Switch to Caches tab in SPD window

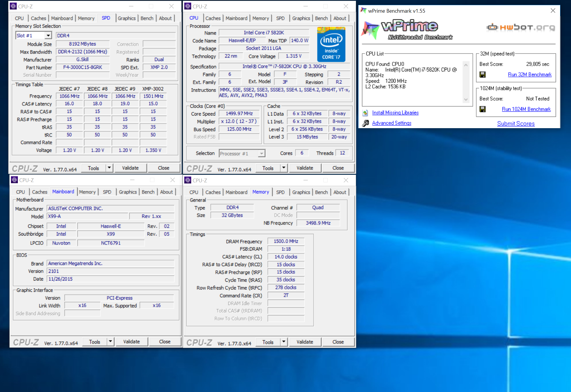click(x=38, y=18)
